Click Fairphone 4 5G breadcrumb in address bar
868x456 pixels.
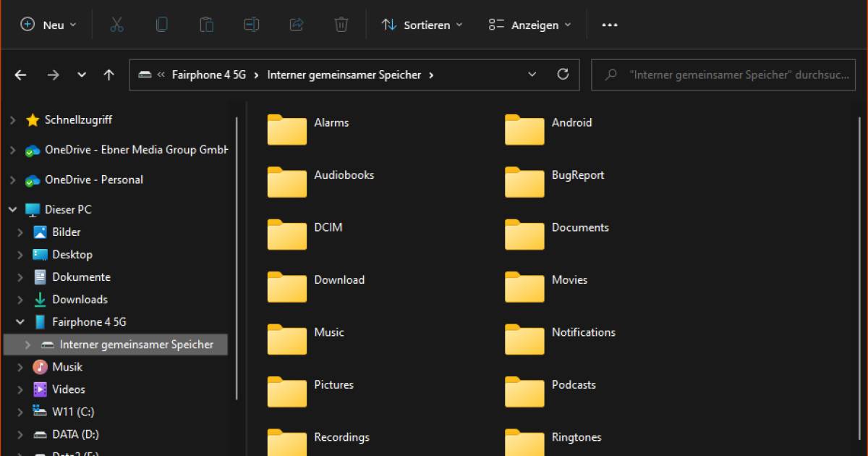(x=209, y=75)
